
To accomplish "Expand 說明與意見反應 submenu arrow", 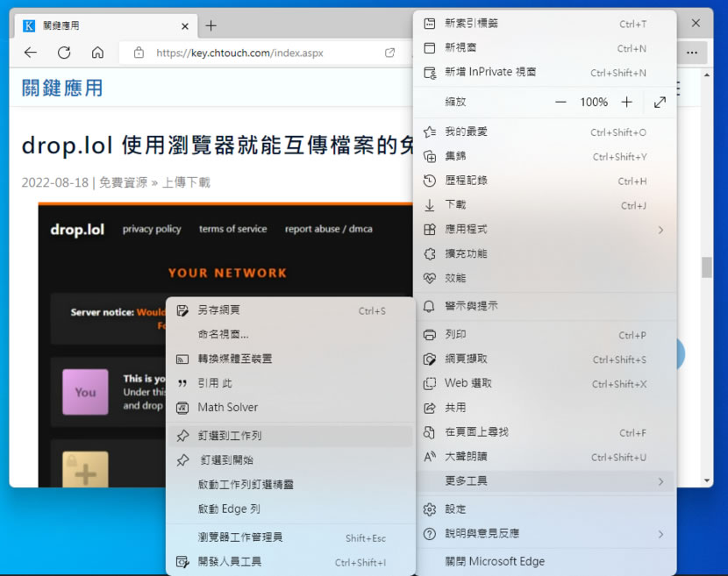I will pos(660,534).
